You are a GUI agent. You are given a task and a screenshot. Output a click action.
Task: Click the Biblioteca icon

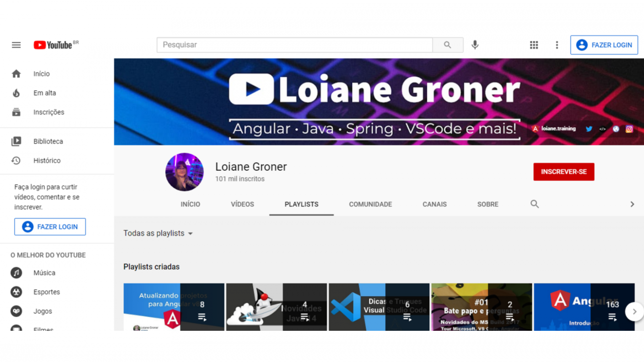(16, 141)
